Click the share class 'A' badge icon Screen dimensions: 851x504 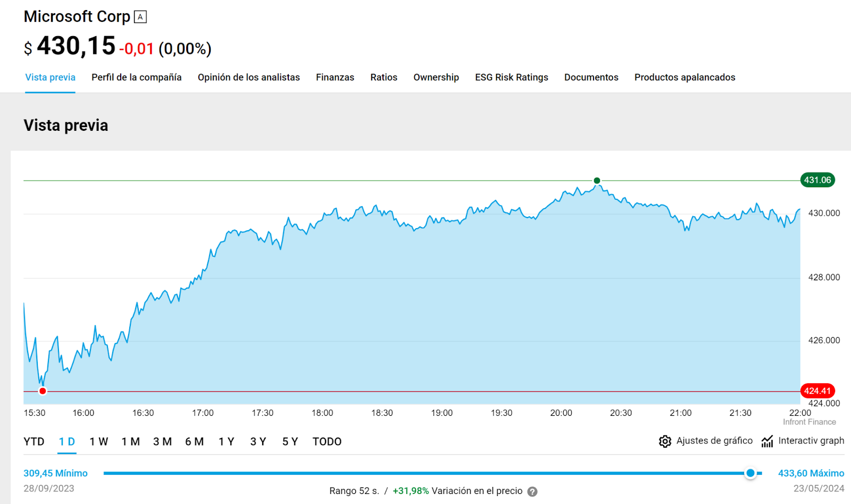tap(140, 17)
